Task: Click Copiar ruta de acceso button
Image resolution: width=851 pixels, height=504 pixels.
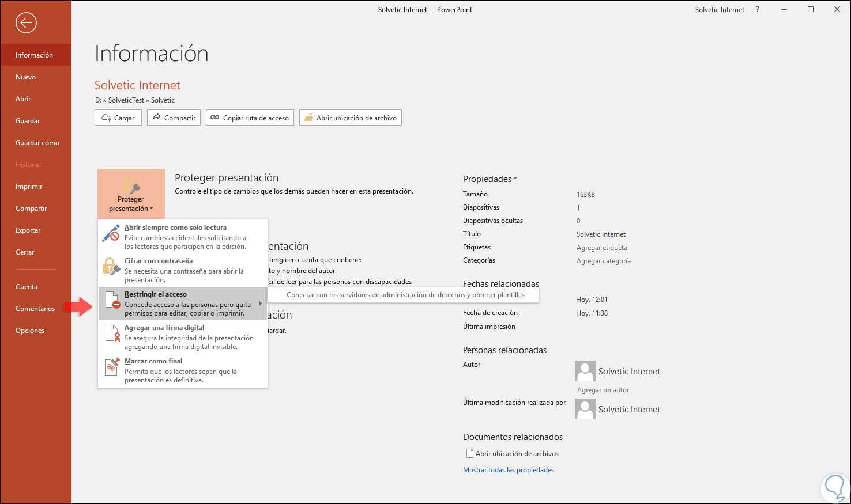Action: click(250, 118)
